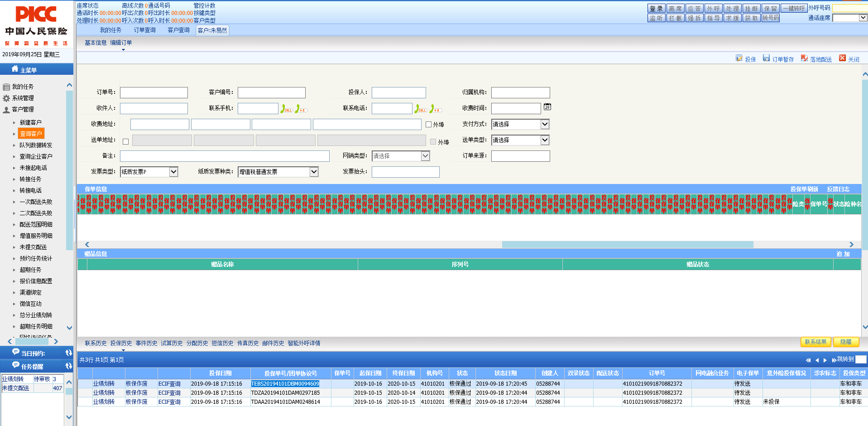Click the 订单暂存 save disk icon

766,58
